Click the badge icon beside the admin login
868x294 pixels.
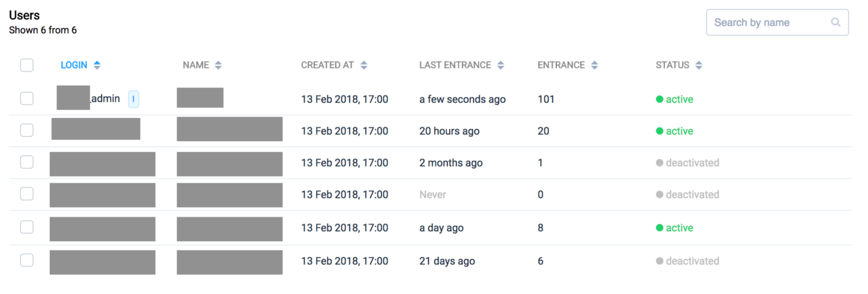134,99
